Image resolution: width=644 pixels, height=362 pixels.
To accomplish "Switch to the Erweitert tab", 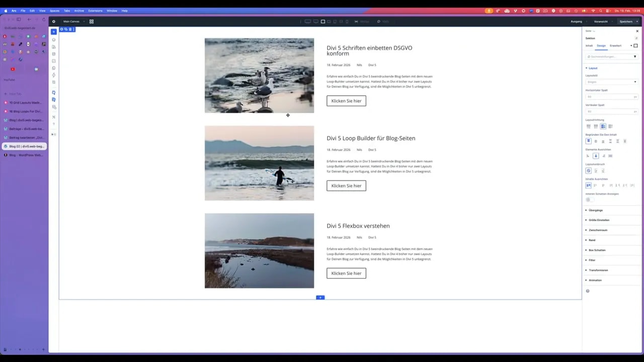I will coord(615,45).
